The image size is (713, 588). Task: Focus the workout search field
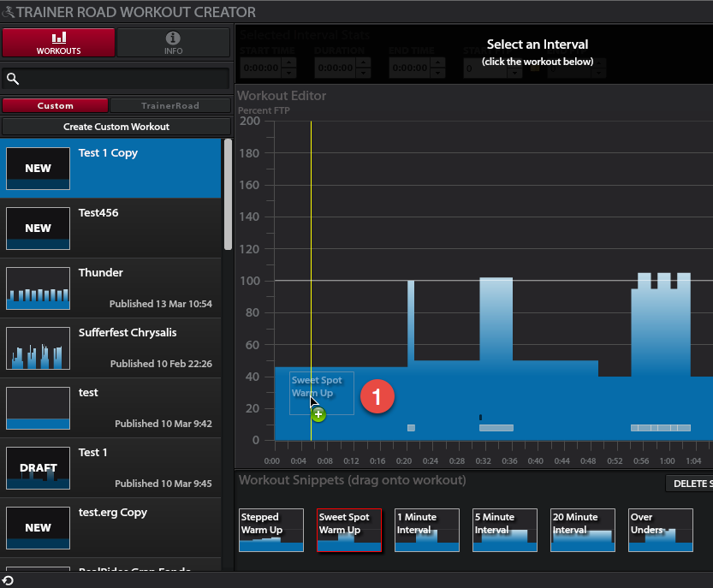coord(116,79)
